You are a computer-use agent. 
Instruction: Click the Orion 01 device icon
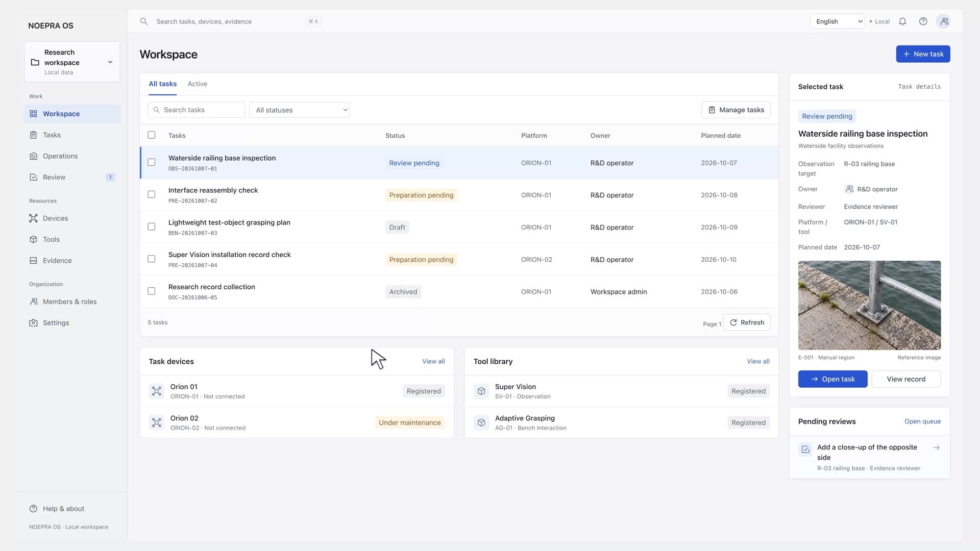[157, 391]
